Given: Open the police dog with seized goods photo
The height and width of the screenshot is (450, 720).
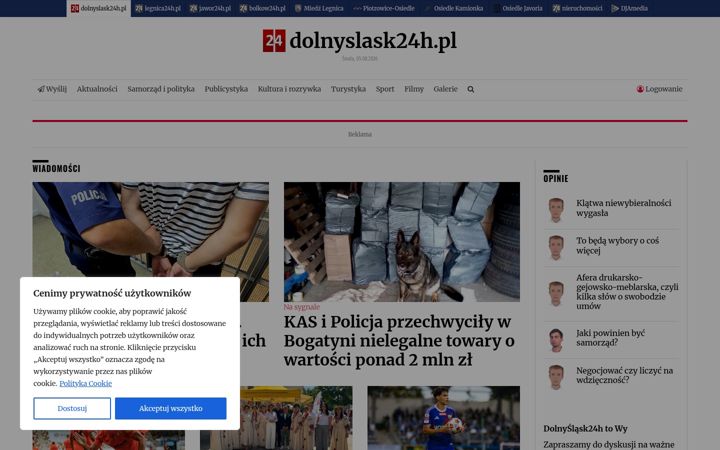Looking at the screenshot, I should point(402,242).
